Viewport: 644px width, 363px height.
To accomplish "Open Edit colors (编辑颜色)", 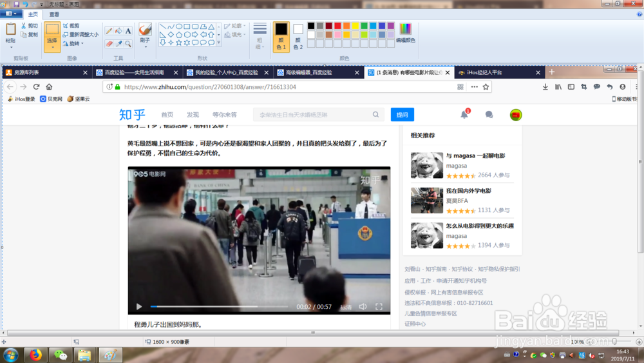I will point(405,33).
